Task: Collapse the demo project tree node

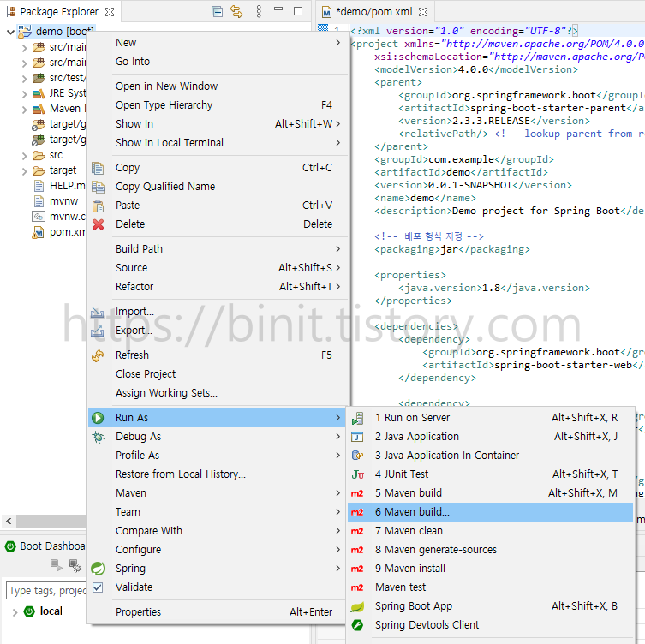Action: (x=10, y=32)
